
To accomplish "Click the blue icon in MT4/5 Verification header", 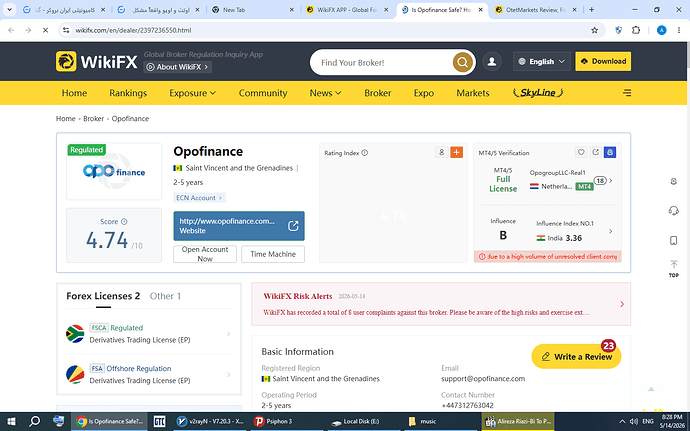I will click(x=610, y=152).
